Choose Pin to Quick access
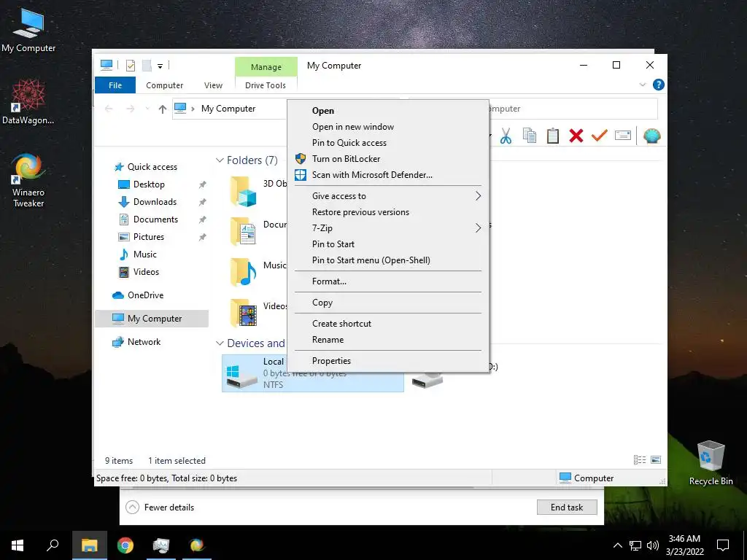 [388, 143]
